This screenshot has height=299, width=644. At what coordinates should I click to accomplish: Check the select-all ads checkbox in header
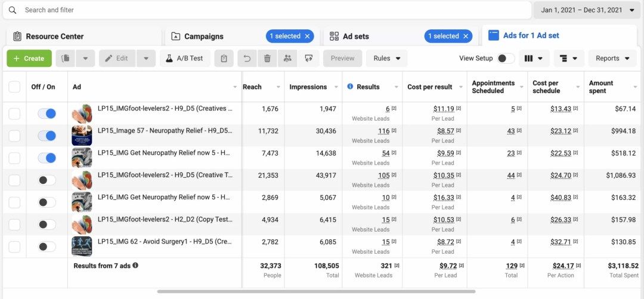tap(14, 87)
